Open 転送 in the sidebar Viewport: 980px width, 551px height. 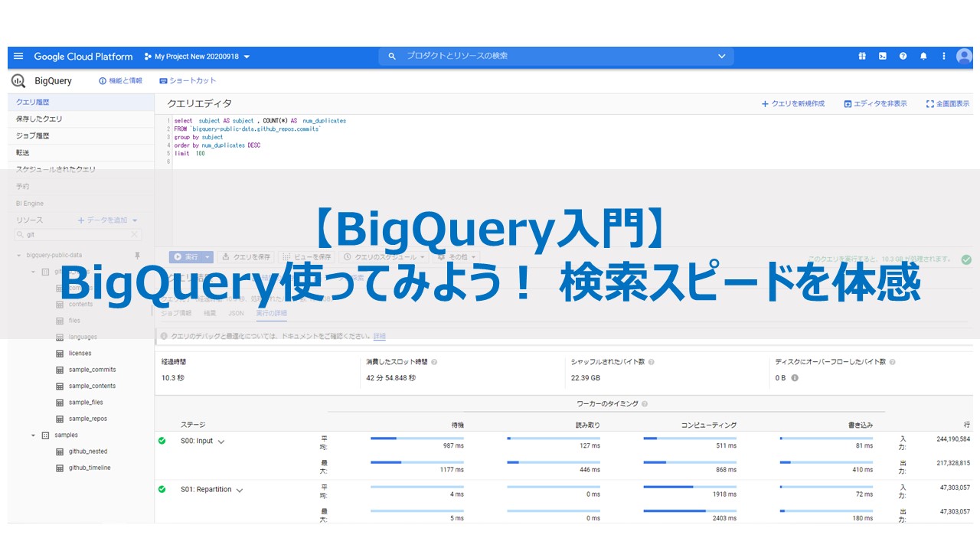point(80,152)
